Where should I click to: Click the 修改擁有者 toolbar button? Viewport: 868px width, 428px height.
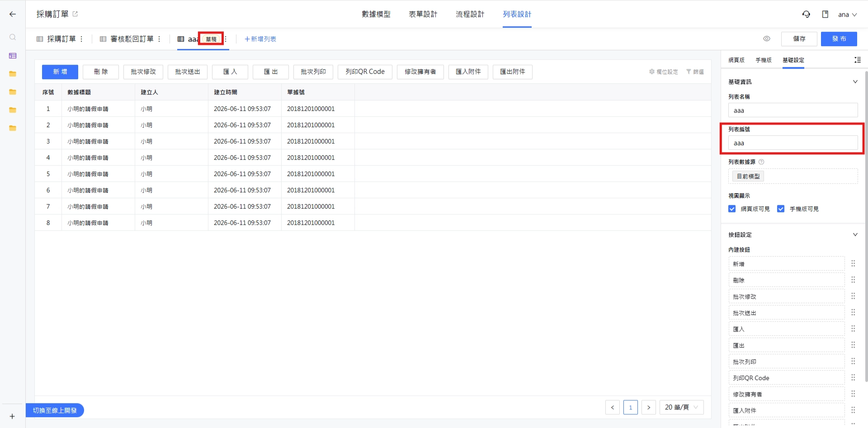coord(420,72)
